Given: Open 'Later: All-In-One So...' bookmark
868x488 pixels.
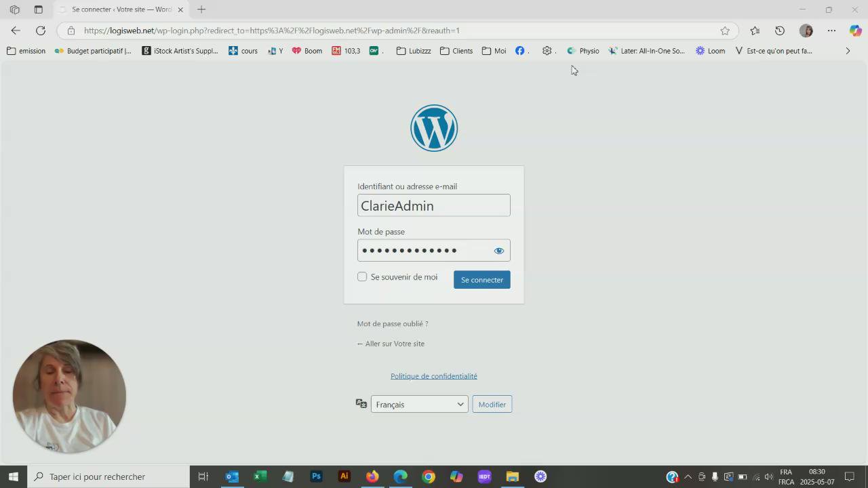Looking at the screenshot, I should pos(646,51).
